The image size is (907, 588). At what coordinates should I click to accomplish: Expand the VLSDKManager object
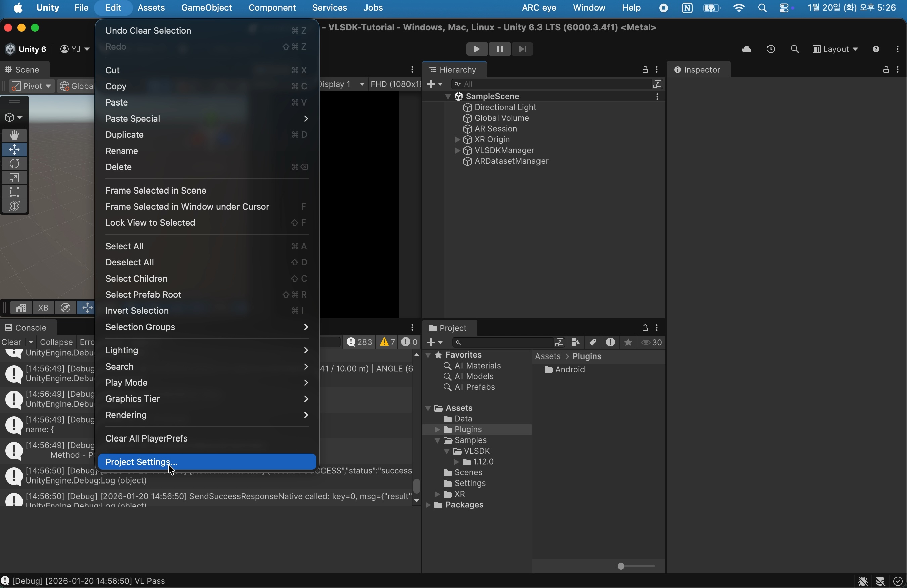pos(457,151)
